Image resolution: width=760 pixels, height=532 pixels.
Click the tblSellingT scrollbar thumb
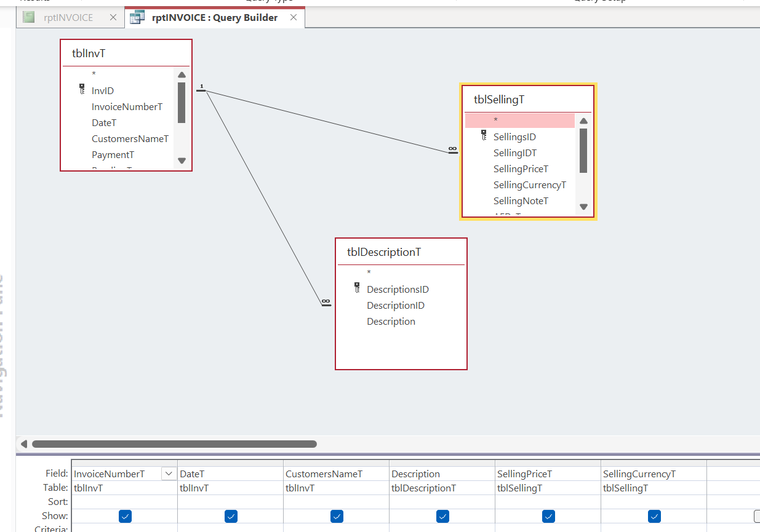[x=583, y=151]
